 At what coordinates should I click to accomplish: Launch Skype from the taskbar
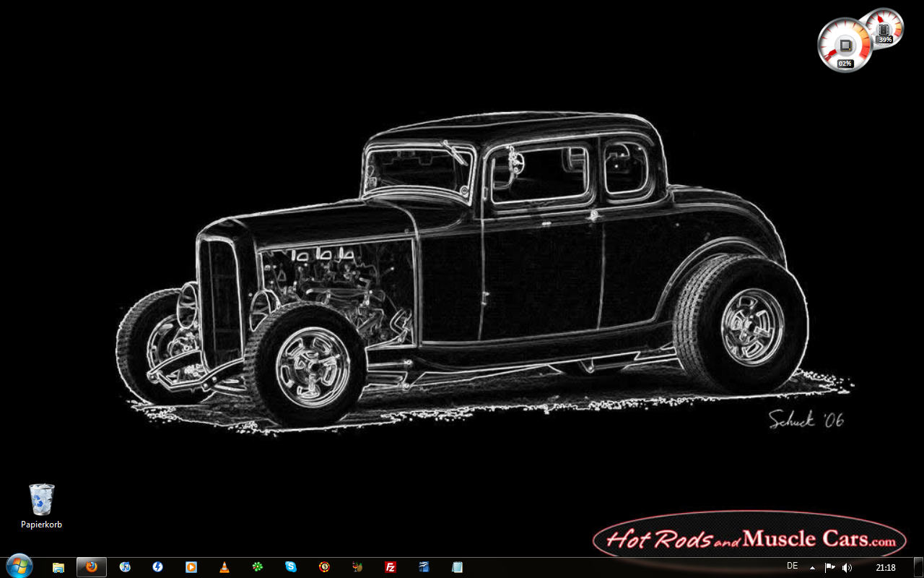click(x=291, y=567)
